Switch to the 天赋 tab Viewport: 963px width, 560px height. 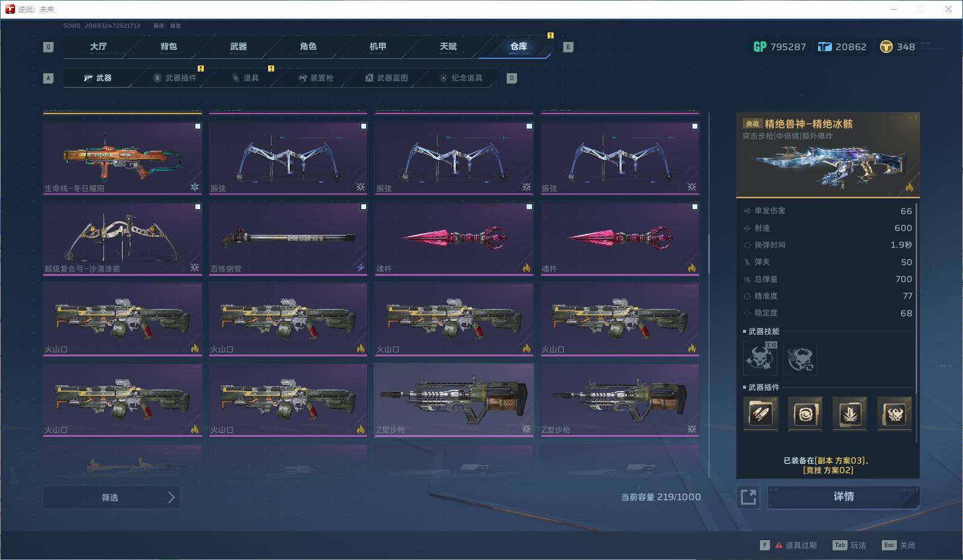coord(448,46)
